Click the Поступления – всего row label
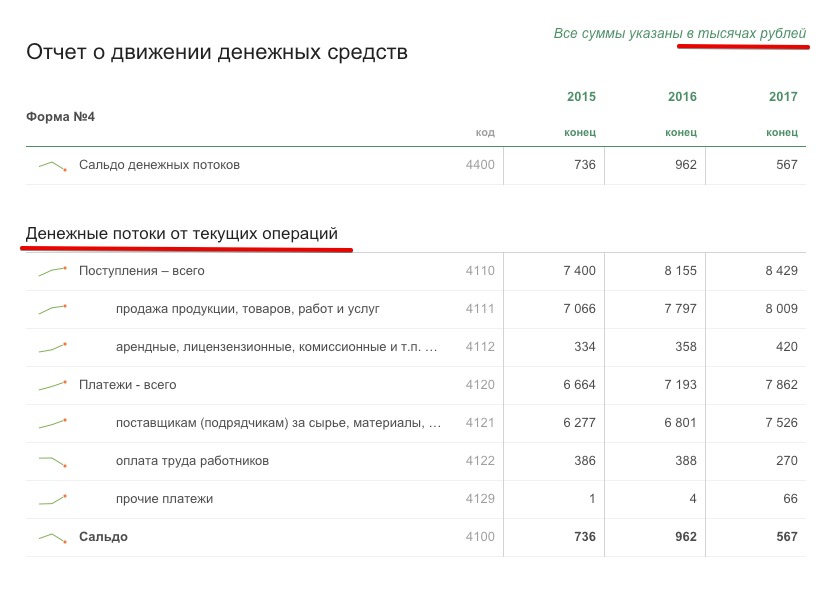Viewport: 839px width, 598px height. [142, 271]
